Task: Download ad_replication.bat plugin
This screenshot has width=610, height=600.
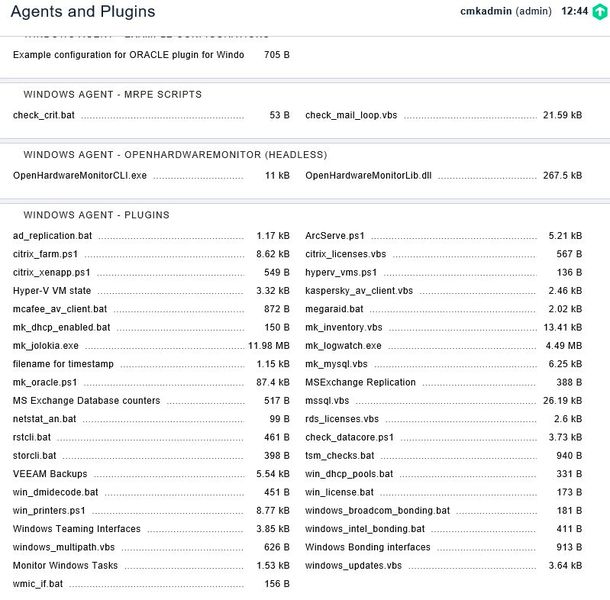Action: click(x=52, y=236)
